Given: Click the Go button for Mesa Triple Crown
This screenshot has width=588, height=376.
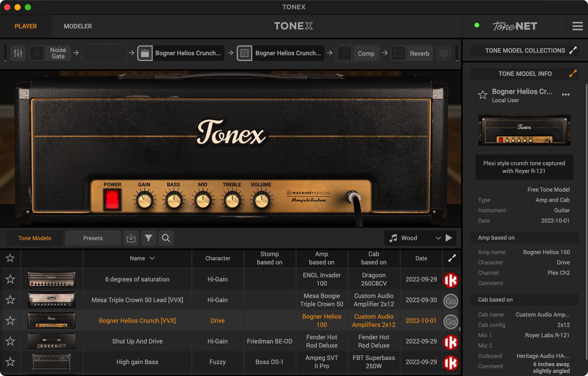Looking at the screenshot, I should coord(450,301).
